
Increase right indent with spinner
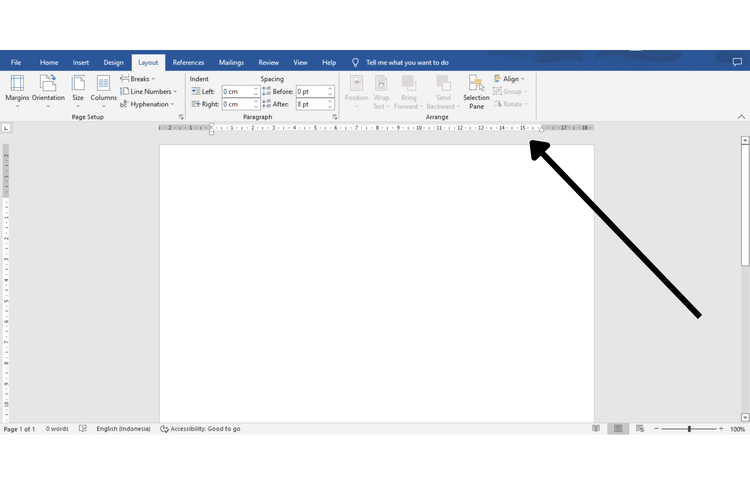click(256, 101)
